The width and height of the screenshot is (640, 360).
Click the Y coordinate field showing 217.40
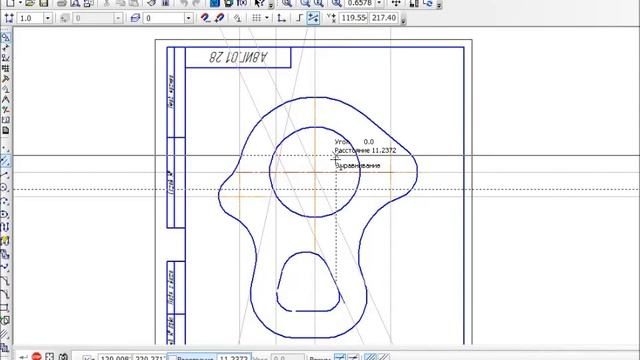click(x=383, y=18)
